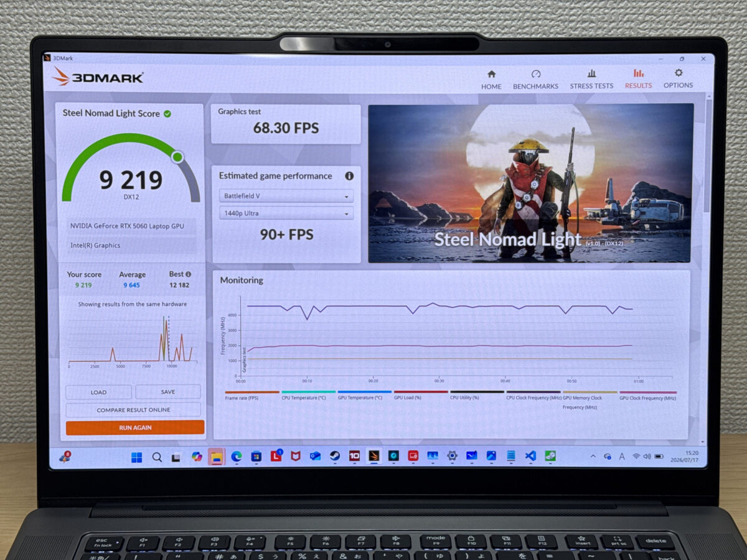Click the score distribution histogram chart

(133, 340)
